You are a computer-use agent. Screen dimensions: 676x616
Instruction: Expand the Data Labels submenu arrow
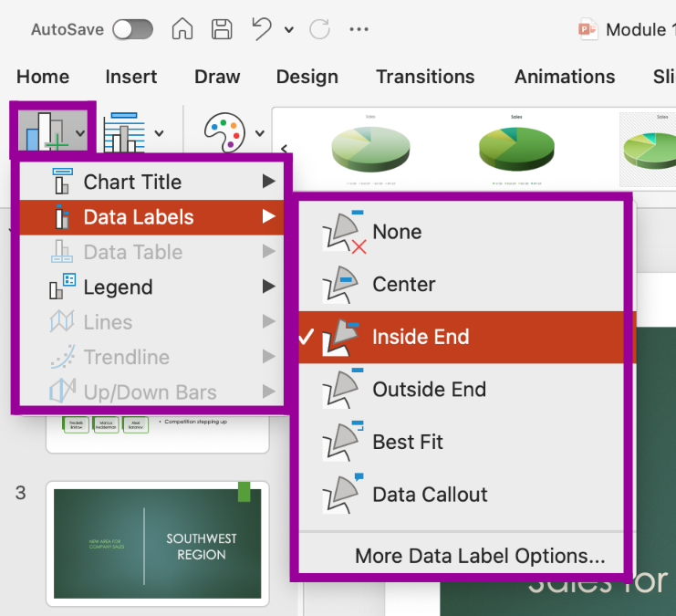click(x=268, y=216)
